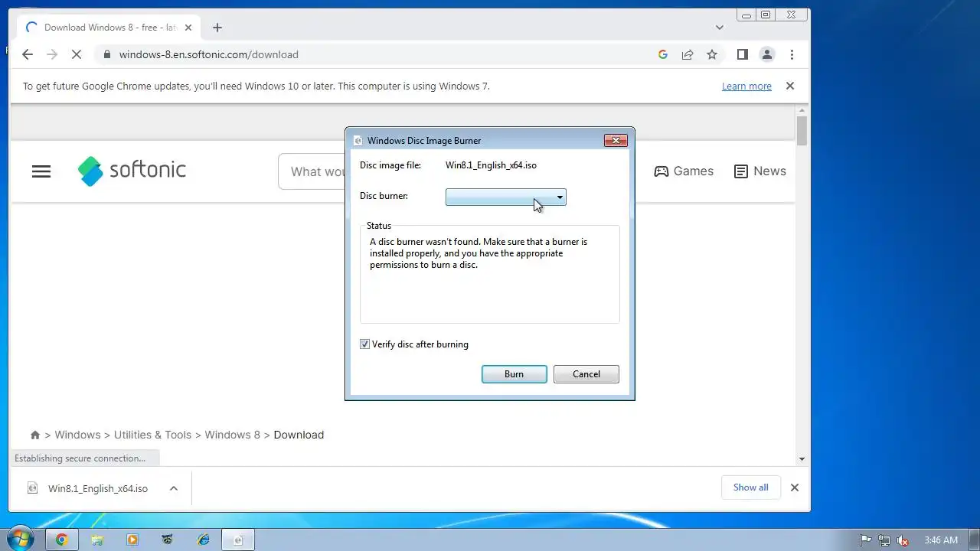This screenshot has height=551, width=980.
Task: Open the Chrome three-dot menu
Action: [x=792, y=54]
